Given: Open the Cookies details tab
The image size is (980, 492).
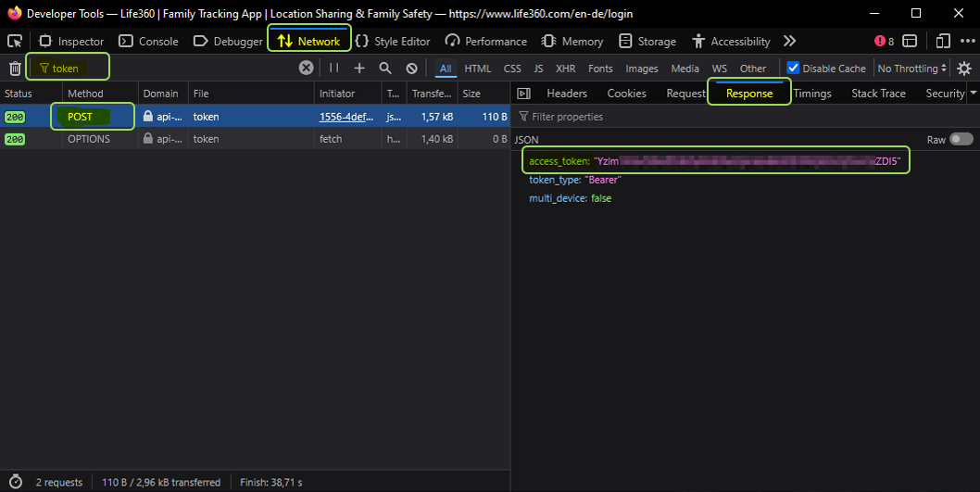Looking at the screenshot, I should point(626,94).
